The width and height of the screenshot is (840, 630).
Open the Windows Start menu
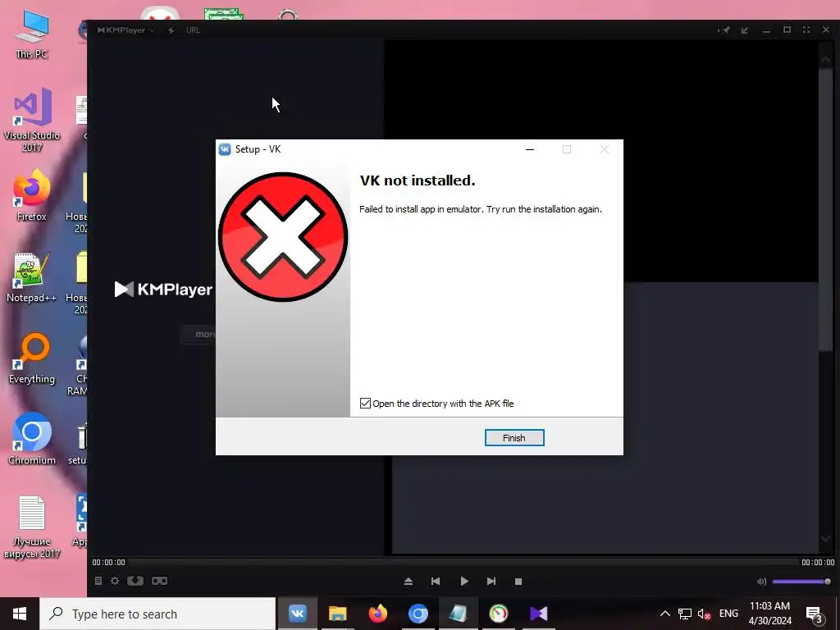20,614
